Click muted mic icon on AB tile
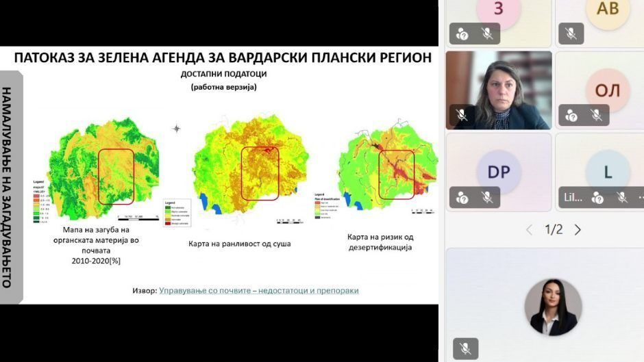Viewport: 644px width, 362px height. coord(571,33)
